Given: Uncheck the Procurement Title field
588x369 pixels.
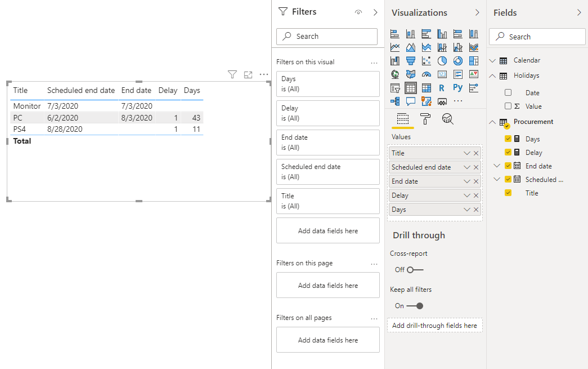Looking at the screenshot, I should tap(508, 193).
